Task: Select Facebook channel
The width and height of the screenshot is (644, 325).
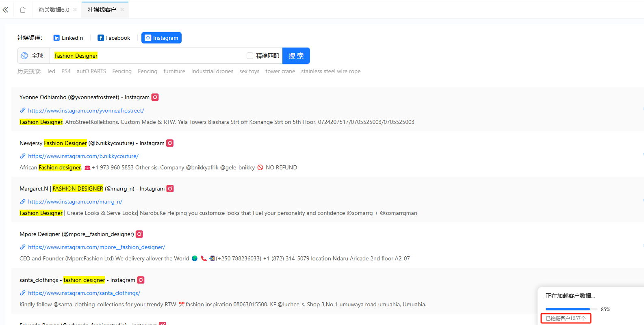Action: click(114, 38)
